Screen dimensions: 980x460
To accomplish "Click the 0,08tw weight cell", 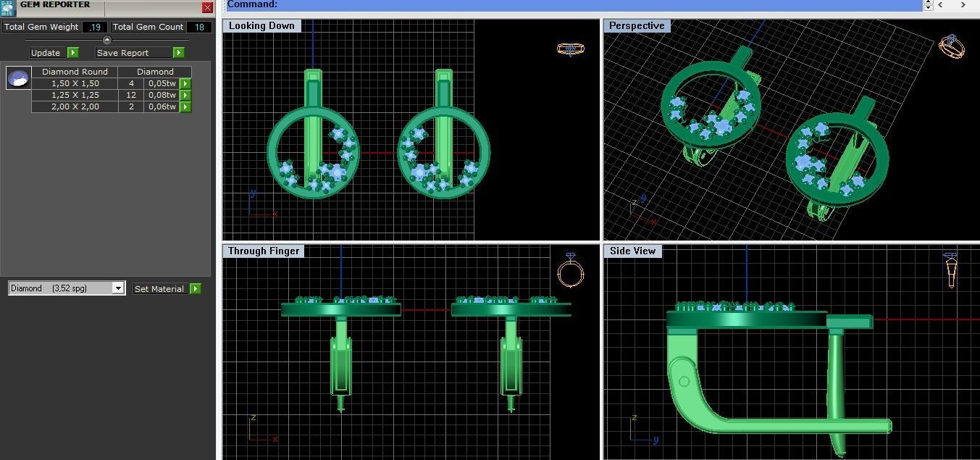I will (162, 95).
